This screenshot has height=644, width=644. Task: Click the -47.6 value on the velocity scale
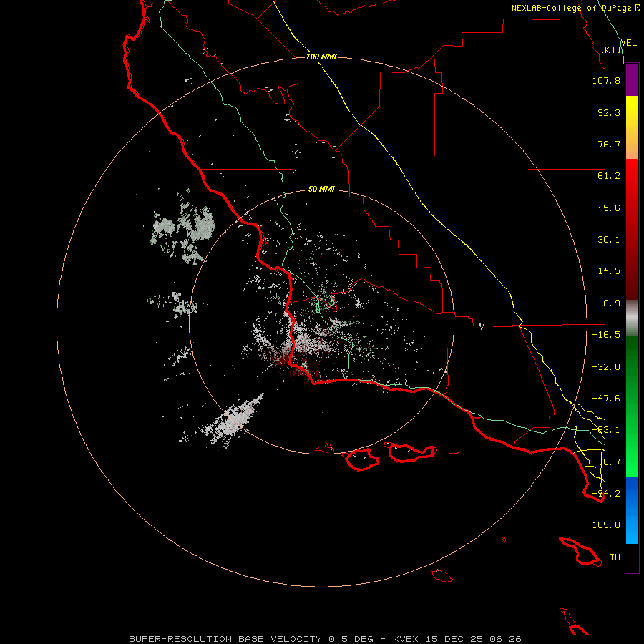(x=606, y=399)
